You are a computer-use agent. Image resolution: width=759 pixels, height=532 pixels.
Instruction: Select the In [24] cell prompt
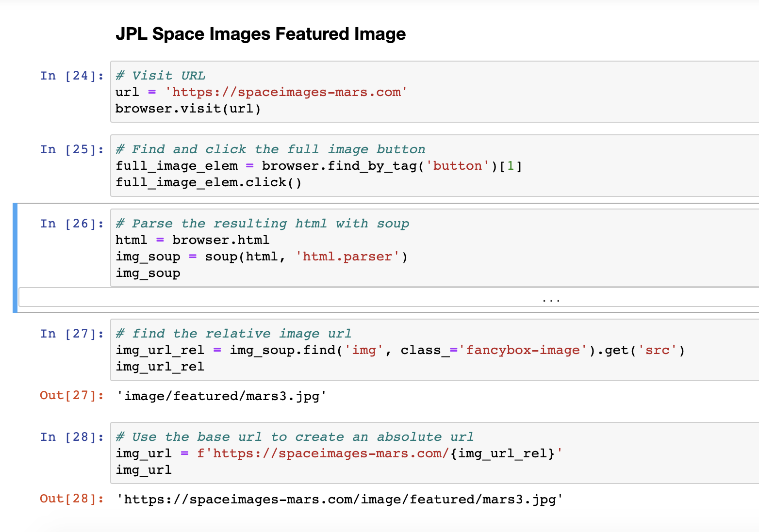pyautogui.click(x=72, y=76)
